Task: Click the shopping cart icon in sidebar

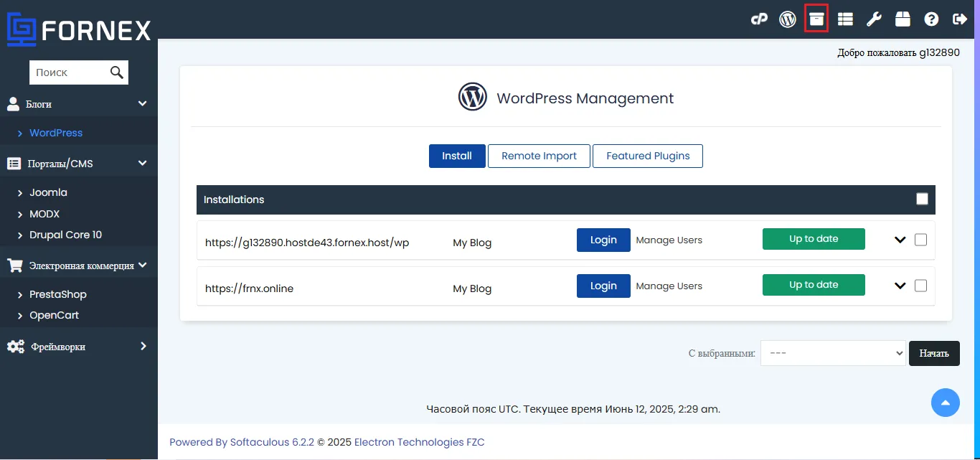Action: click(14, 266)
